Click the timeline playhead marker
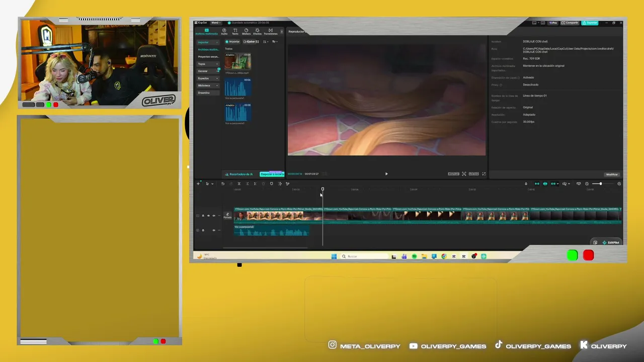Image resolution: width=644 pixels, height=362 pixels. 323,189
